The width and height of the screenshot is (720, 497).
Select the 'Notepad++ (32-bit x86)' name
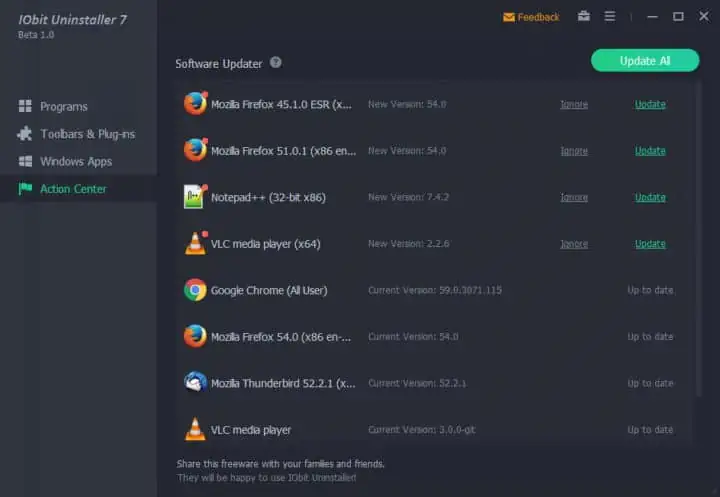[x=268, y=198]
